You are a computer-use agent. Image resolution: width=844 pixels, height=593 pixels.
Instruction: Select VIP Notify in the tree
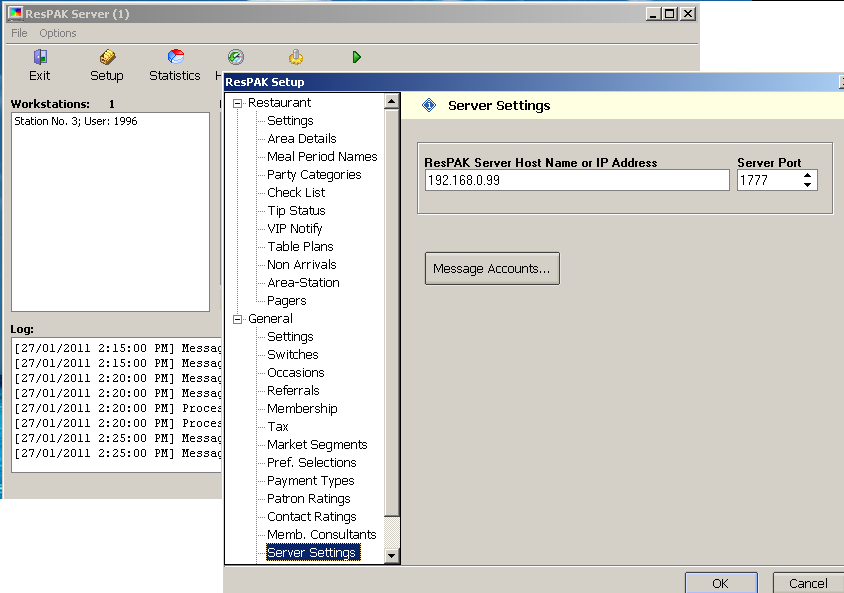coord(294,229)
